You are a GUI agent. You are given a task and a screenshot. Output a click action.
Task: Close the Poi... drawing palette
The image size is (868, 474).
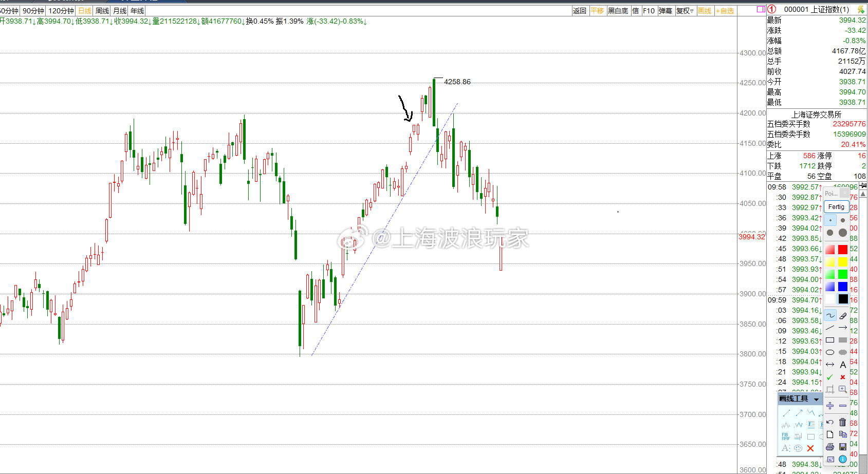844,193
